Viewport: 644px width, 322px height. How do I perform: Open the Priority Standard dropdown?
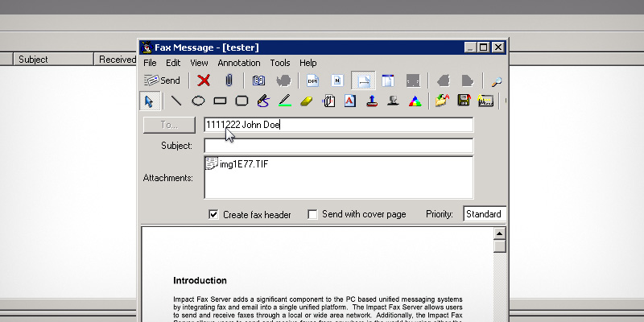click(485, 215)
